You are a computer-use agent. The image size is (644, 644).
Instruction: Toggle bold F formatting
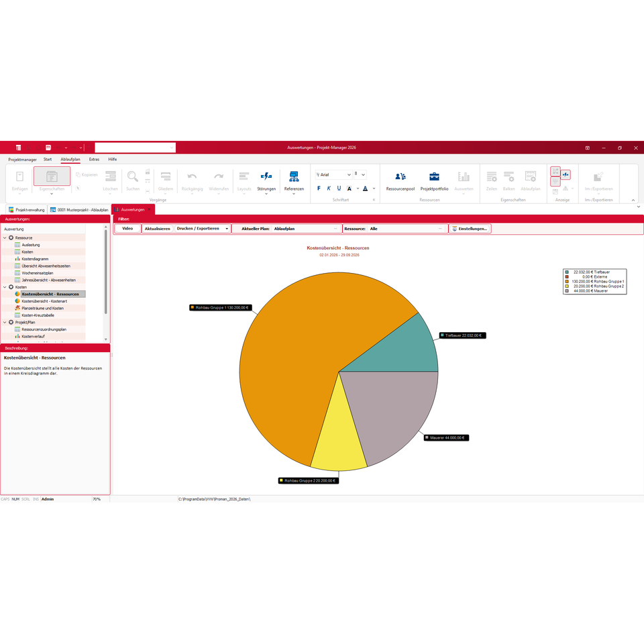click(319, 188)
